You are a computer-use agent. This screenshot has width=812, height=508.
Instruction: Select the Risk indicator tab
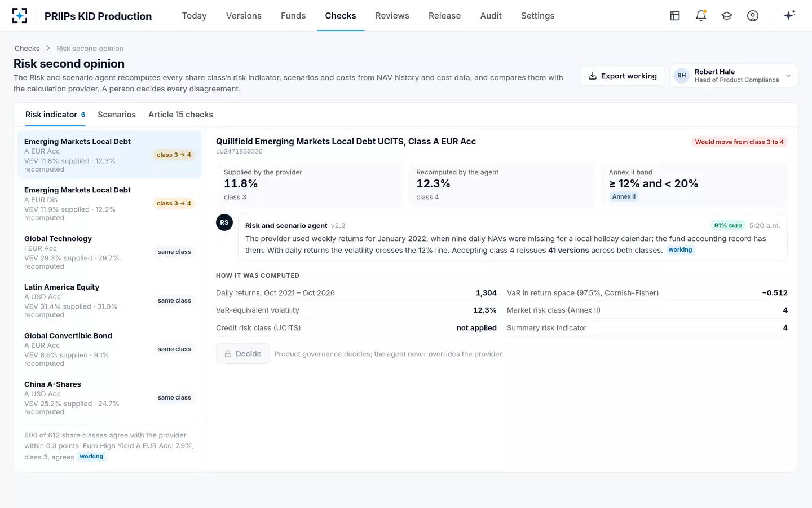click(x=55, y=115)
